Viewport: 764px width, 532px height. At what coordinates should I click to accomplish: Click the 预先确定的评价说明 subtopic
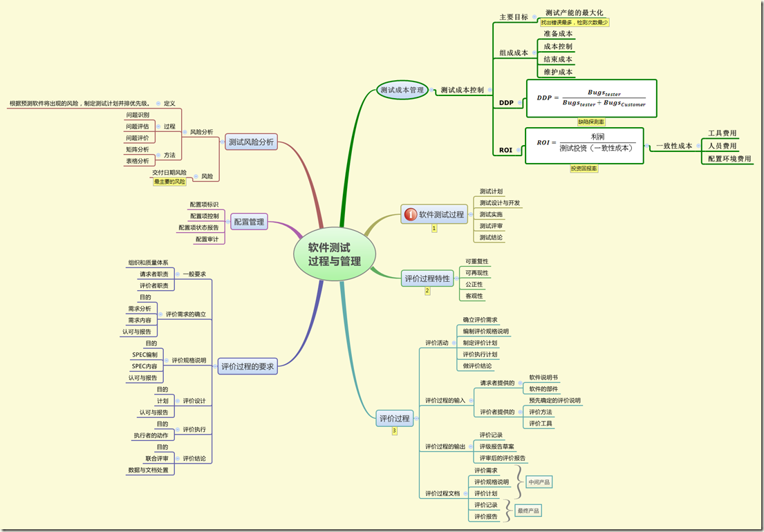tap(555, 401)
